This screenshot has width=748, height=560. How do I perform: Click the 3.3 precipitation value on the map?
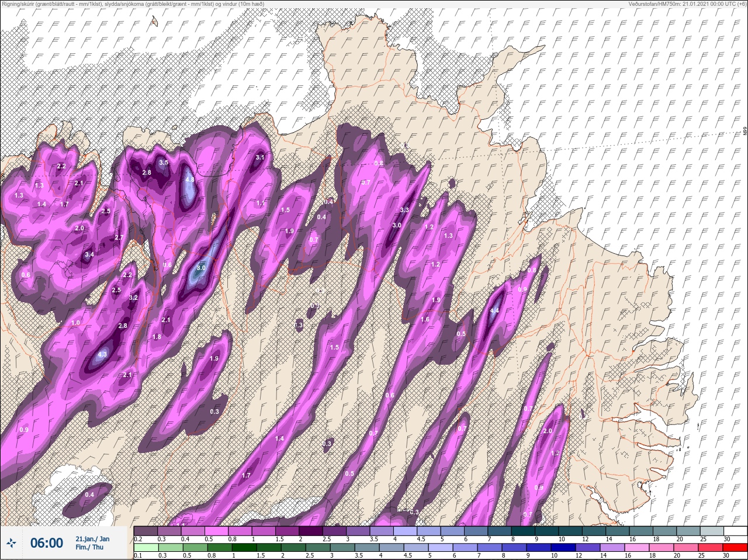pos(404,210)
